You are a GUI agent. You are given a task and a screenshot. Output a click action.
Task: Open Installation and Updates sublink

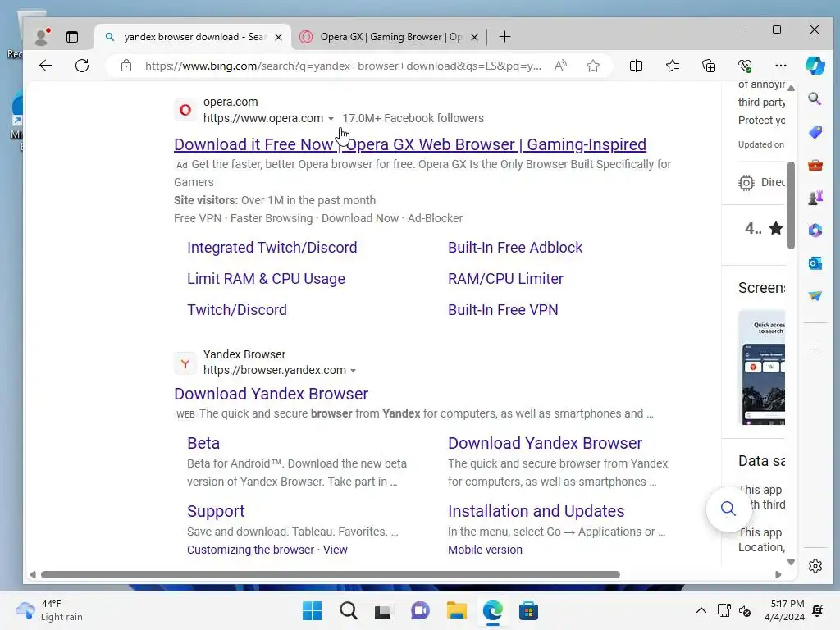pyautogui.click(x=536, y=511)
